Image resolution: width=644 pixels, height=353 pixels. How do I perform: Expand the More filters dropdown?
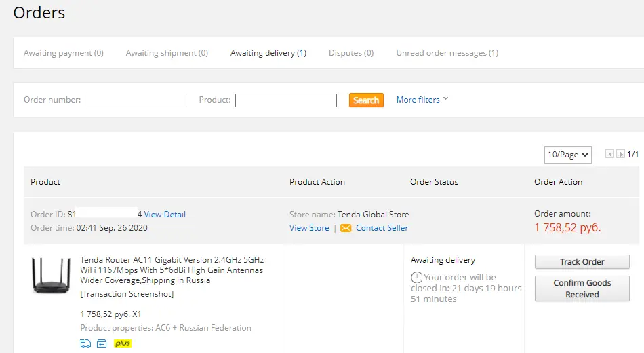point(422,100)
